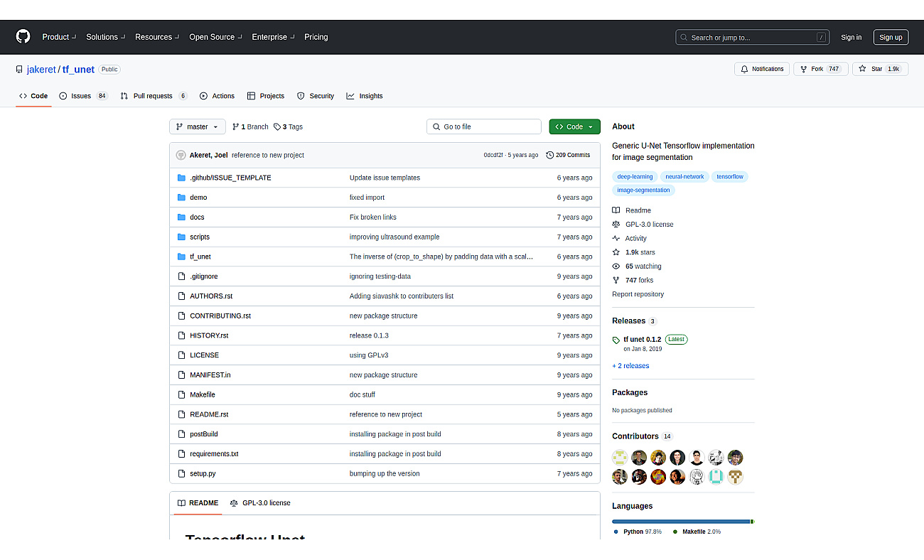Open the Insights tab

pyautogui.click(x=365, y=96)
